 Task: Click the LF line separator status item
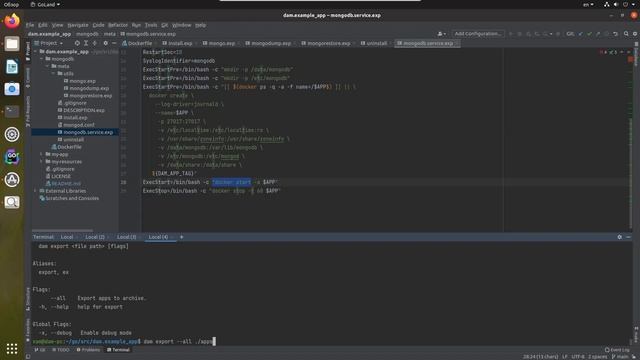point(565,357)
